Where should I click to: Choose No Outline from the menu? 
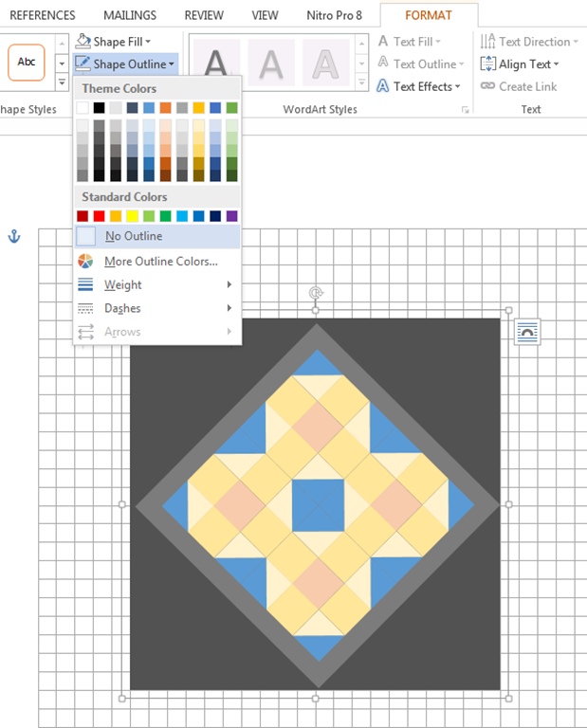[x=157, y=236]
